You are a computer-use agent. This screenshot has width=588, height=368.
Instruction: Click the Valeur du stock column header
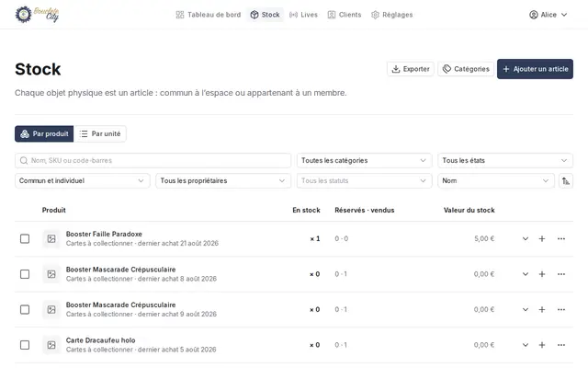pos(469,211)
